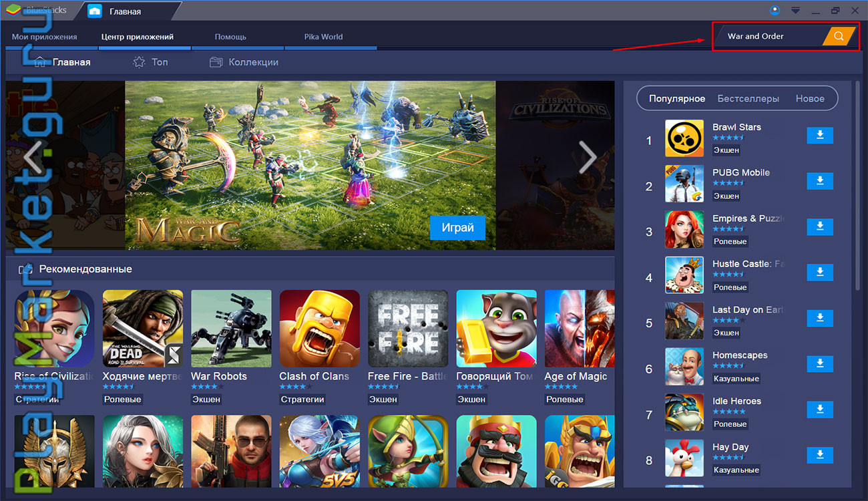Image resolution: width=868 pixels, height=501 pixels.
Task: Open the Age of Magic title link
Action: tap(576, 376)
